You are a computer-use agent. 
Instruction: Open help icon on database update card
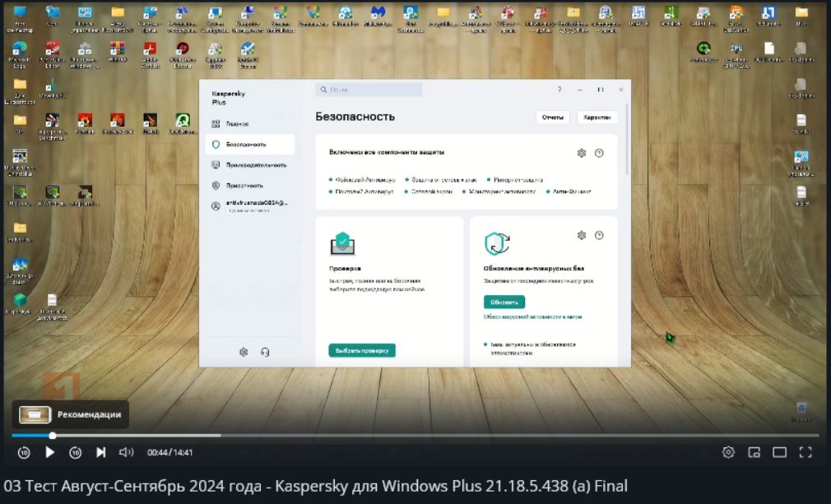pyautogui.click(x=599, y=235)
